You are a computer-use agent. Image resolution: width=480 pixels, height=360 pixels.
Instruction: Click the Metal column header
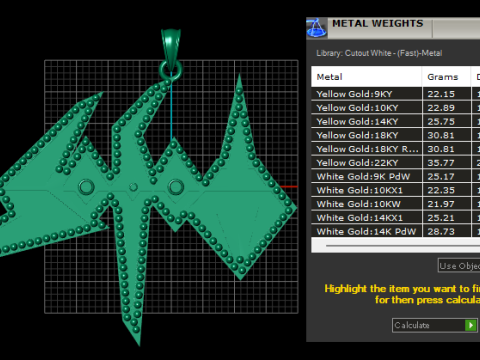point(366,77)
